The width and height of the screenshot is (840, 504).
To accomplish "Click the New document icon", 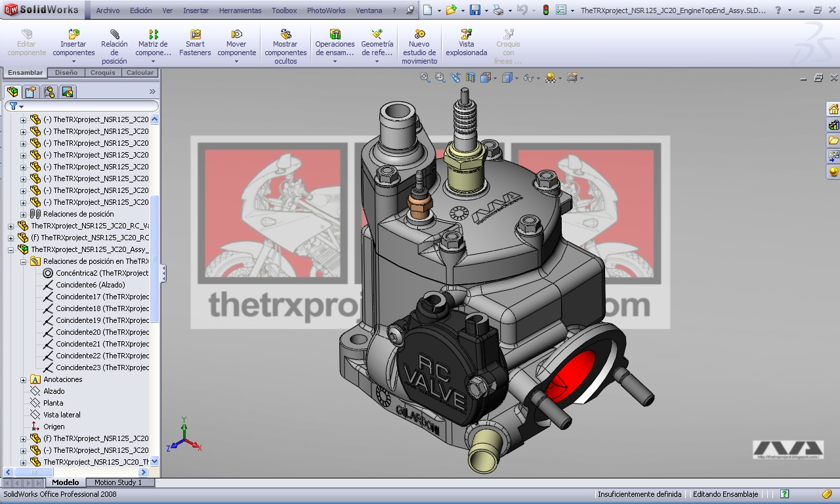I will [x=427, y=10].
